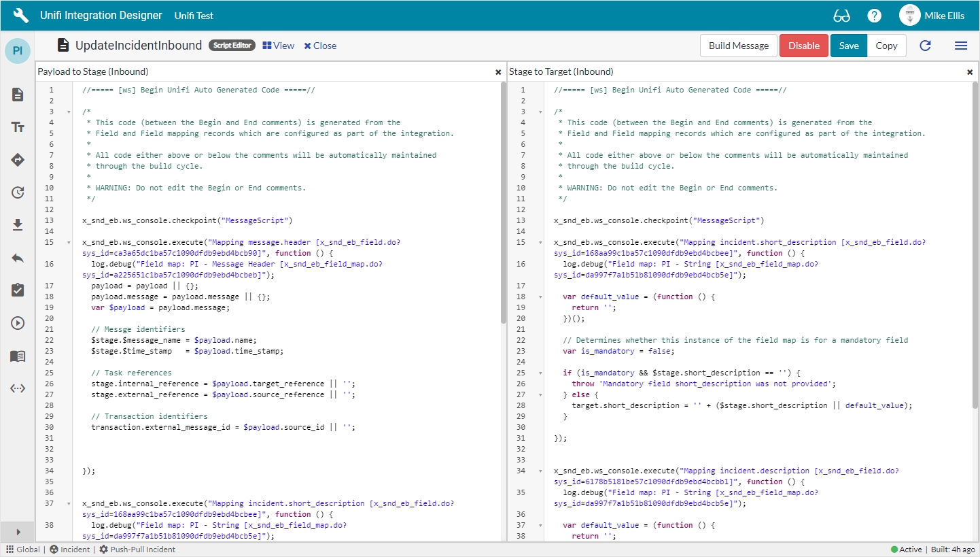This screenshot has height=557, width=980.
Task: Open the text-size Fields icon in sidebar
Action: pos(18,127)
